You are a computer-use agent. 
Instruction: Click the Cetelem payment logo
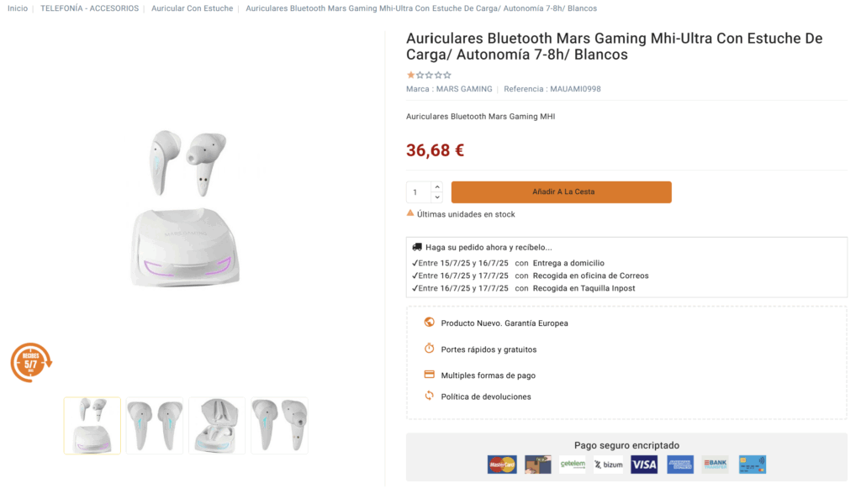point(573,465)
